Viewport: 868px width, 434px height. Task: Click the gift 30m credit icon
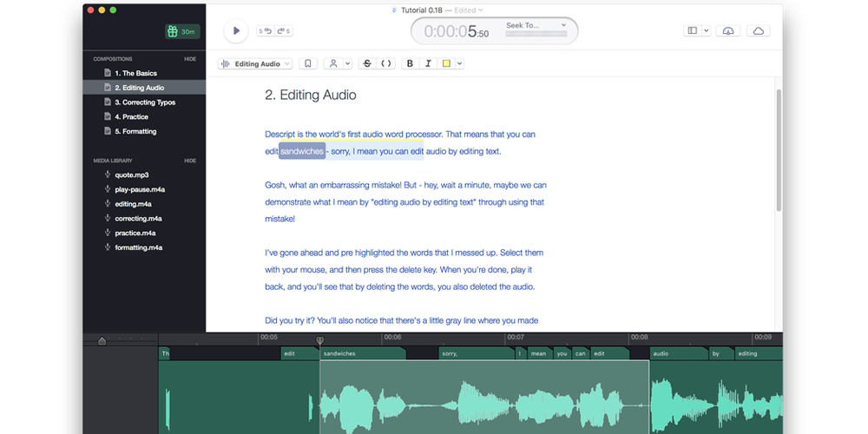coord(182,31)
